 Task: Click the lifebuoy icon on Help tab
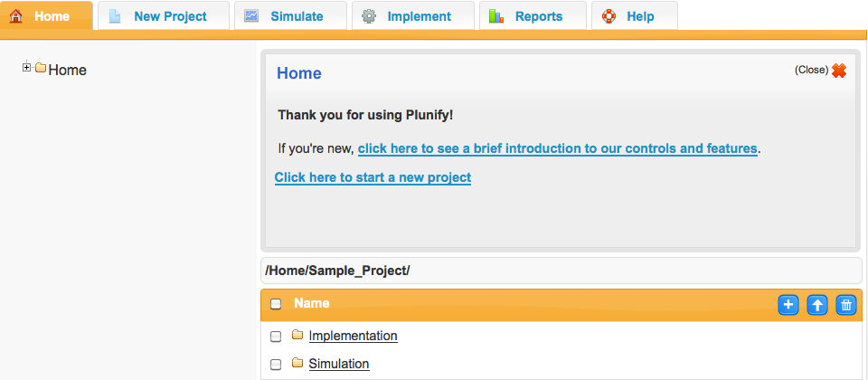tap(609, 16)
